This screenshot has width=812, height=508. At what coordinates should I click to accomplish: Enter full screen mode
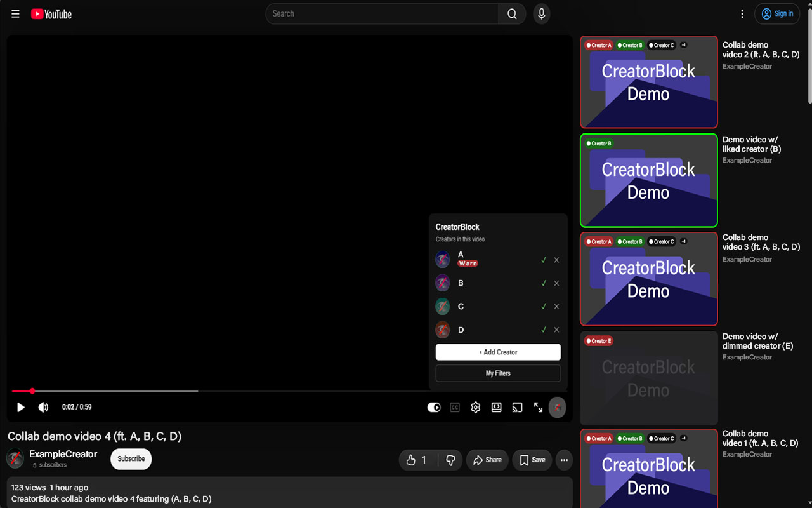tap(538, 407)
